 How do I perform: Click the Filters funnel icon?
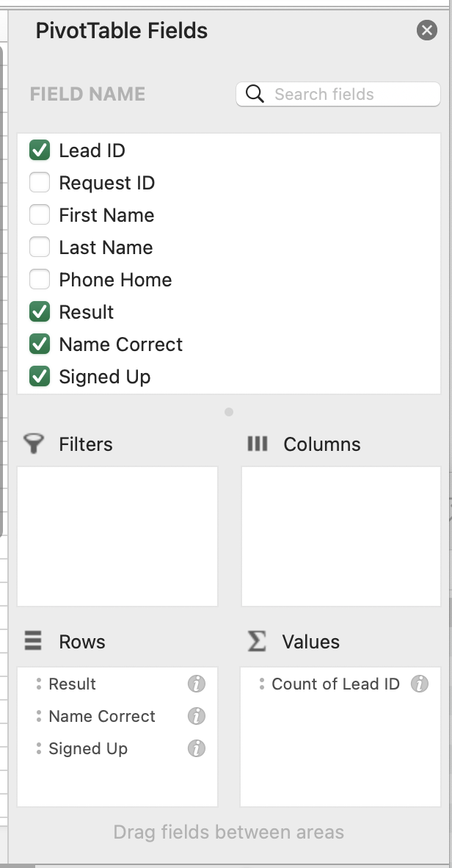coord(34,444)
